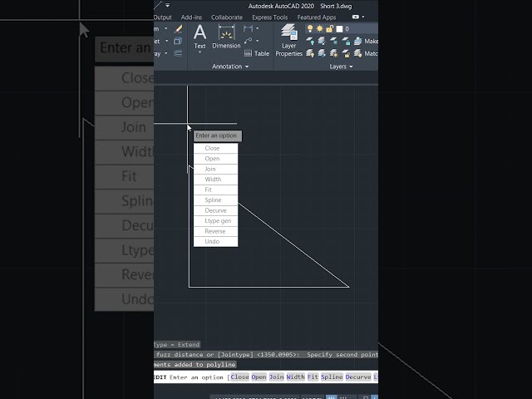Open the Output ribbon tab
The width and height of the screenshot is (532, 399).
point(163,17)
